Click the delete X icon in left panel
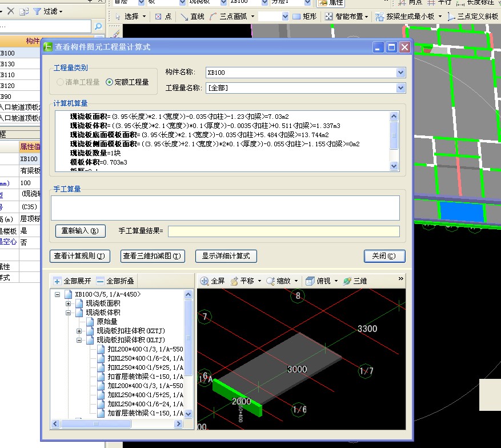This screenshot has height=448, width=501. [10, 11]
